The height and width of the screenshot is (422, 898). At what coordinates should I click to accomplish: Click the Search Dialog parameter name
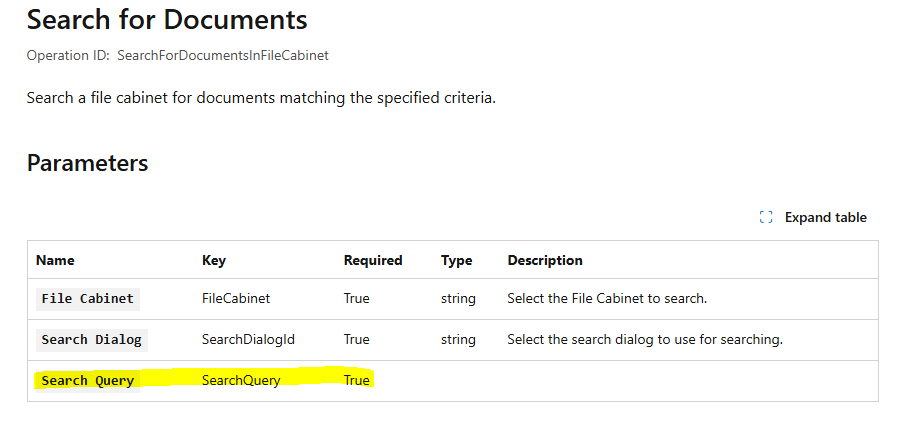click(x=91, y=339)
